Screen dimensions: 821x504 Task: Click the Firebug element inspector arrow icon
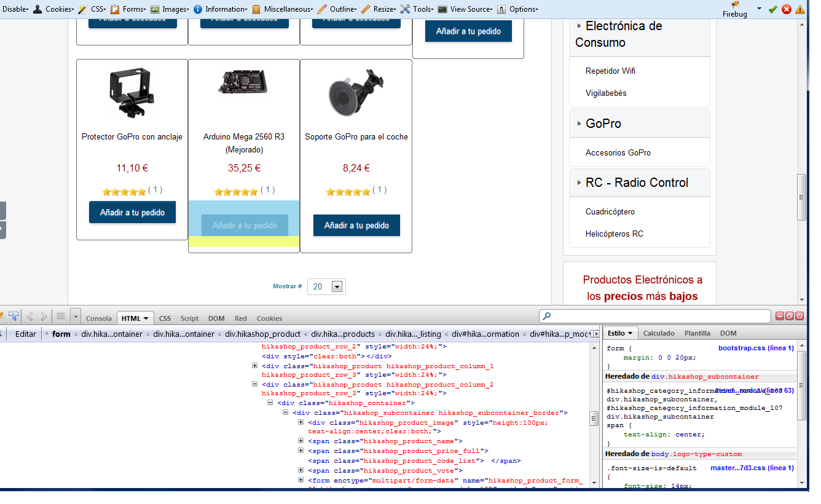pyautogui.click(x=13, y=317)
